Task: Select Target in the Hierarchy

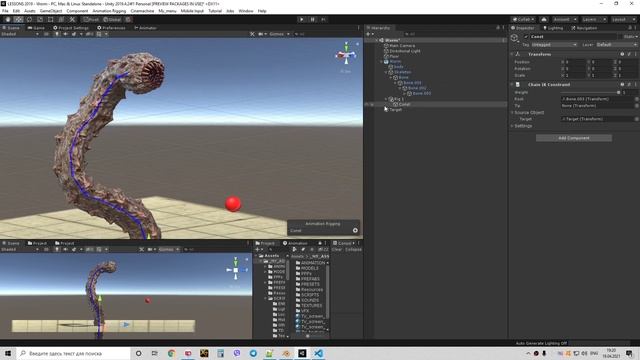Action: point(396,110)
